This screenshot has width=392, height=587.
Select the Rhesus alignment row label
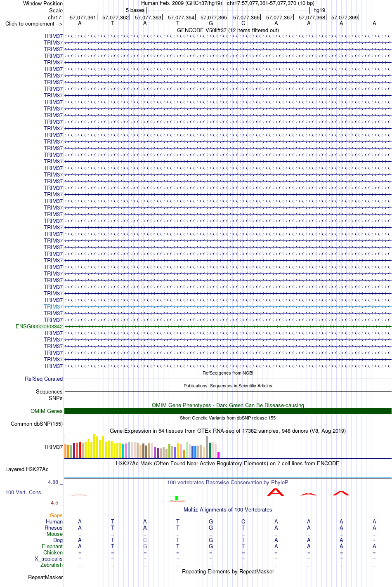click(54, 528)
